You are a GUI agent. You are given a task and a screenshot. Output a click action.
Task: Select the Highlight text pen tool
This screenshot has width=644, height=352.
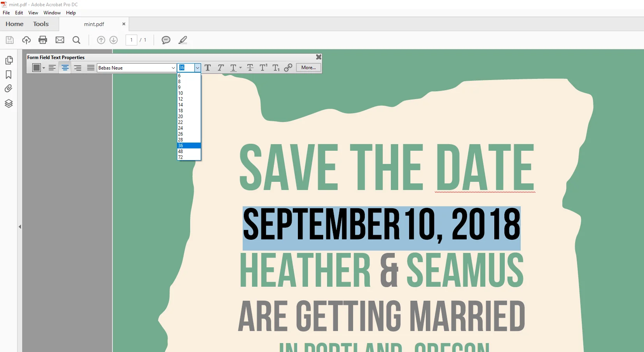point(183,40)
